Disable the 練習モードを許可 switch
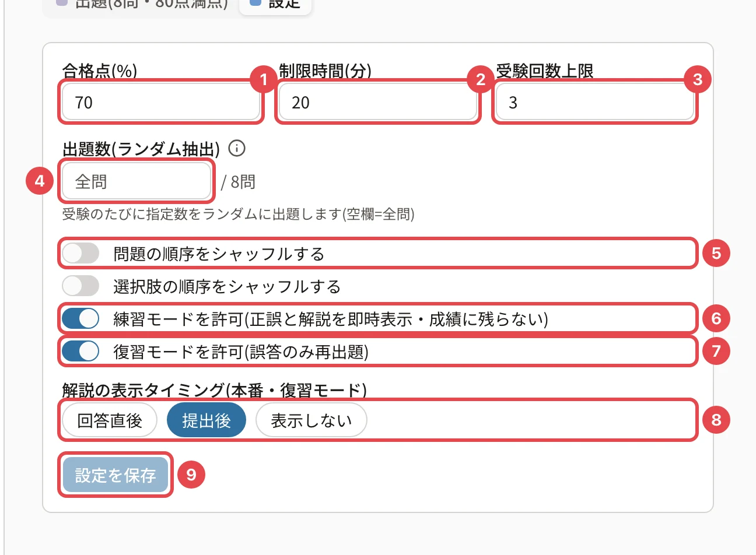 tap(80, 319)
